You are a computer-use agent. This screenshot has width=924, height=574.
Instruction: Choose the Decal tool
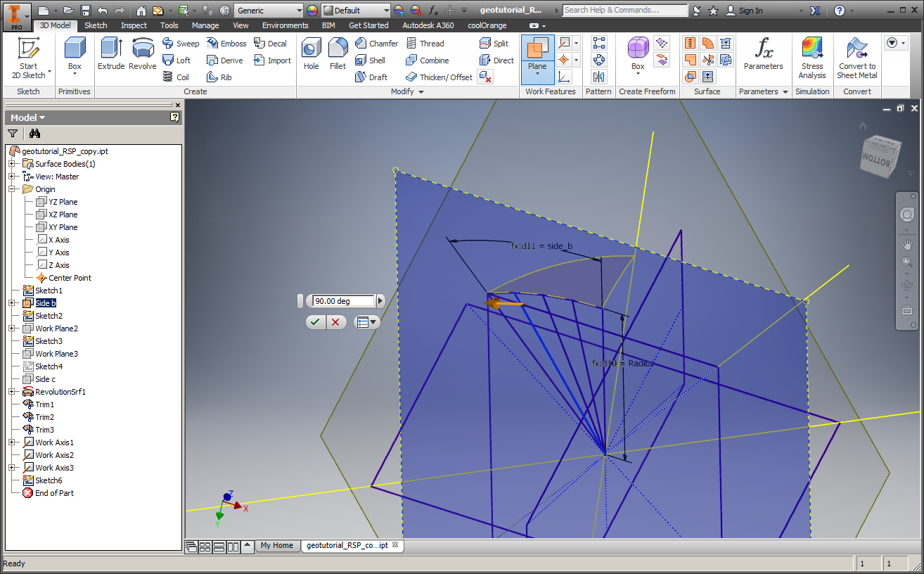click(x=270, y=44)
